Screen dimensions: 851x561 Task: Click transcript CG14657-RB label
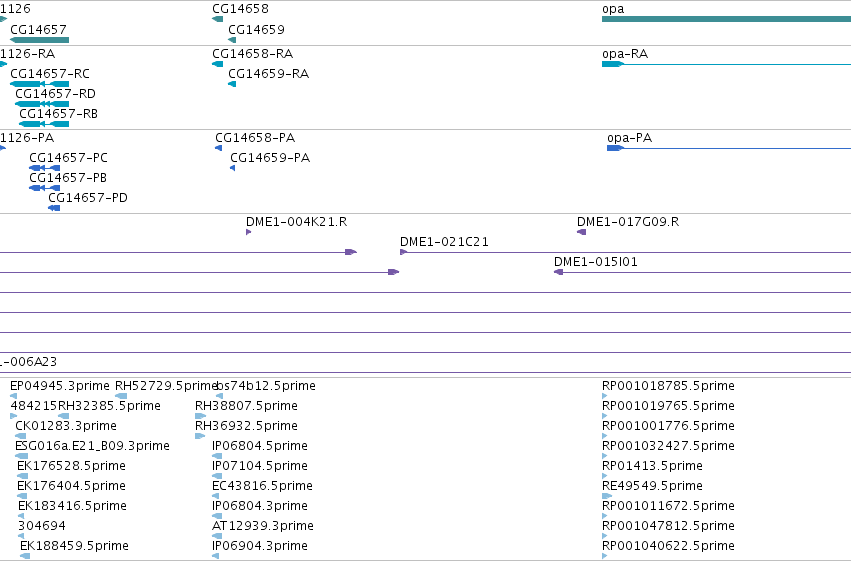coord(59,113)
